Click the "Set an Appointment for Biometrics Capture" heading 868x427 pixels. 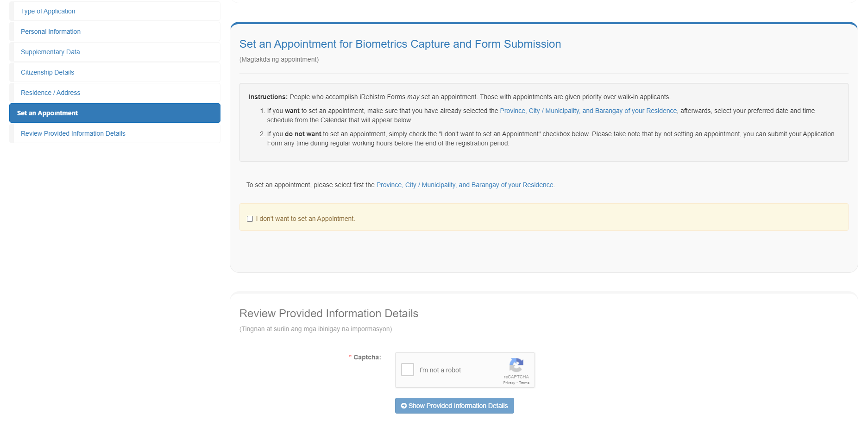pyautogui.click(x=400, y=44)
